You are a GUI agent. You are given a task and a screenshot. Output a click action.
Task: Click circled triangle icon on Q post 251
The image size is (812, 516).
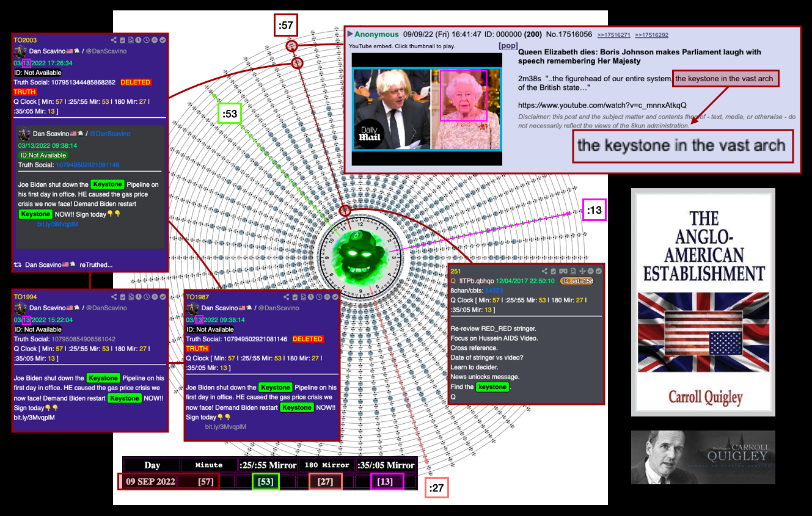pyautogui.click(x=591, y=271)
